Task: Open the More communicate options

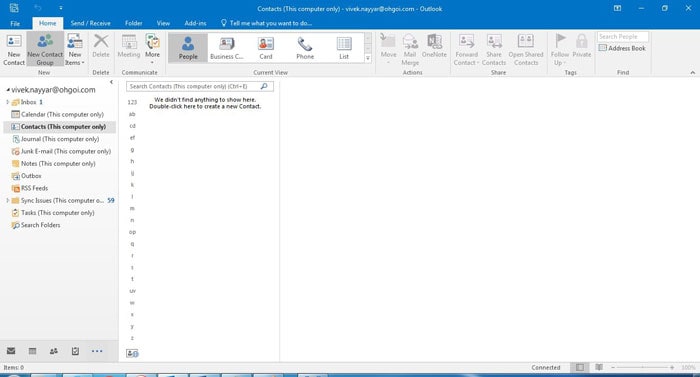Action: tap(152, 48)
